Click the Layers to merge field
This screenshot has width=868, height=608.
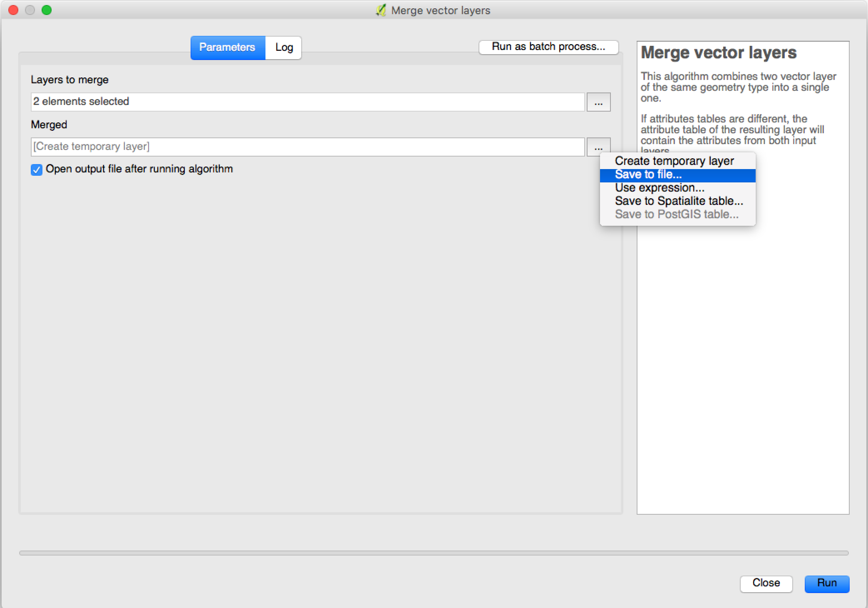coord(308,102)
